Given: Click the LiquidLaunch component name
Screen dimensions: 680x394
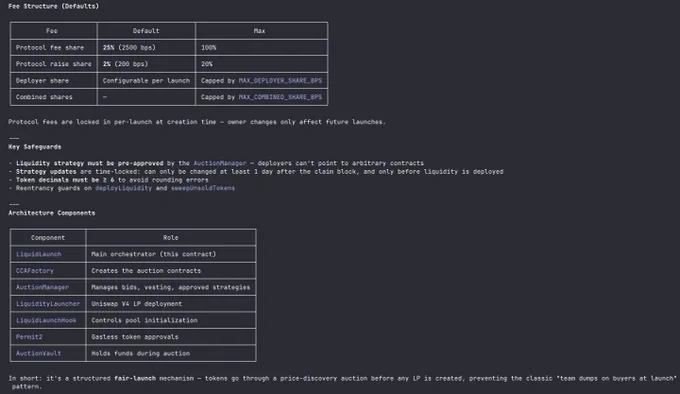Looking at the screenshot, I should coord(39,254).
